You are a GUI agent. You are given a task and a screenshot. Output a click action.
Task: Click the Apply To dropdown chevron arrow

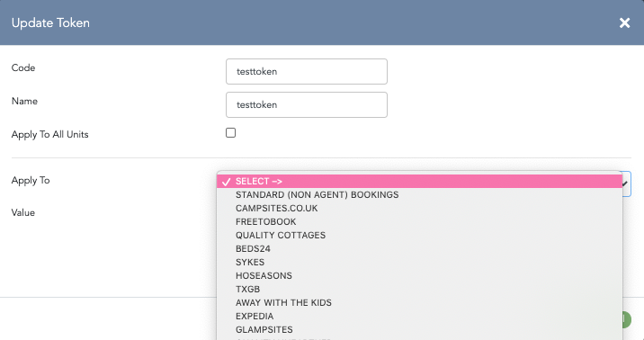pyautogui.click(x=625, y=184)
